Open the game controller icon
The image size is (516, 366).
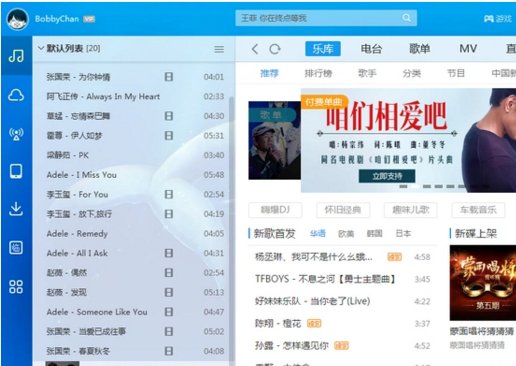pyautogui.click(x=489, y=19)
